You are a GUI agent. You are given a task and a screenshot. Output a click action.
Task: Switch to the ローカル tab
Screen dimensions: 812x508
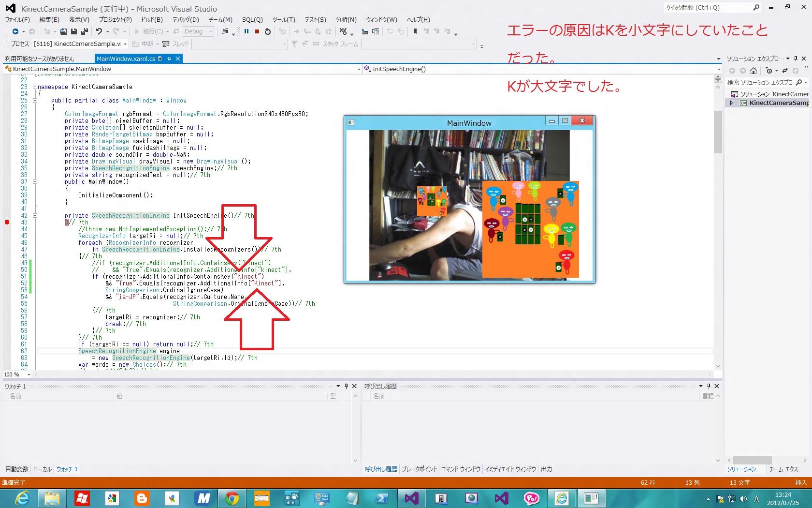coord(42,469)
